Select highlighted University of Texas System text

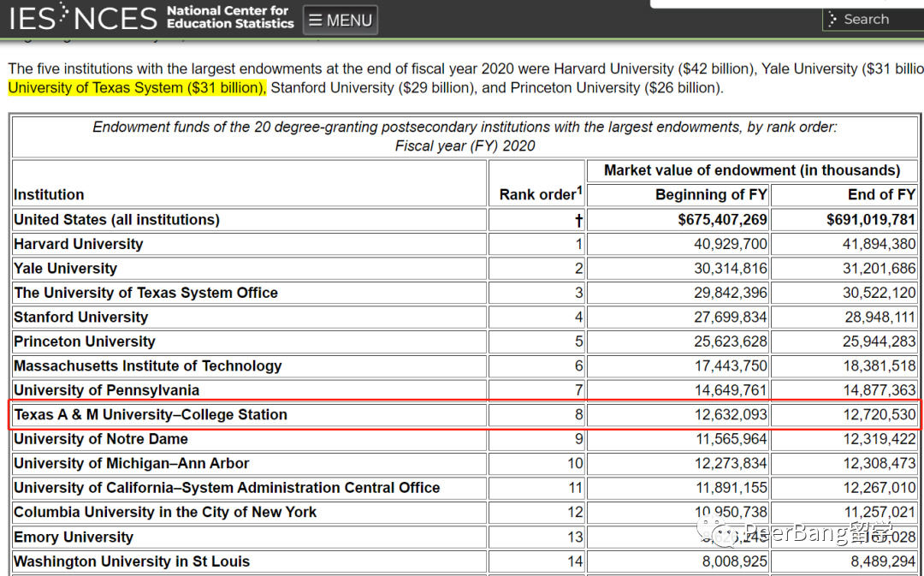click(x=137, y=88)
